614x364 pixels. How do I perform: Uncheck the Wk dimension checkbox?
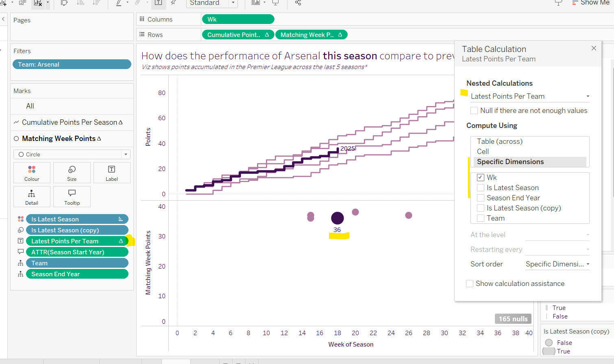(x=481, y=178)
